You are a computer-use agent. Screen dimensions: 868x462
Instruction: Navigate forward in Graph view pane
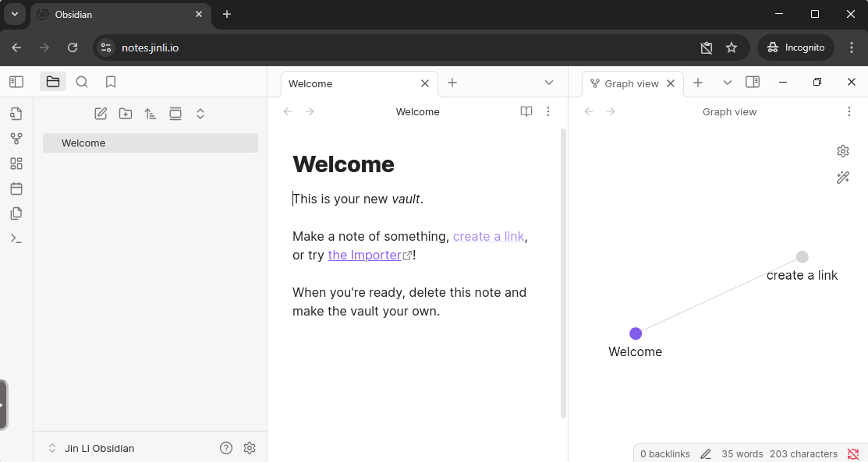pyautogui.click(x=611, y=111)
